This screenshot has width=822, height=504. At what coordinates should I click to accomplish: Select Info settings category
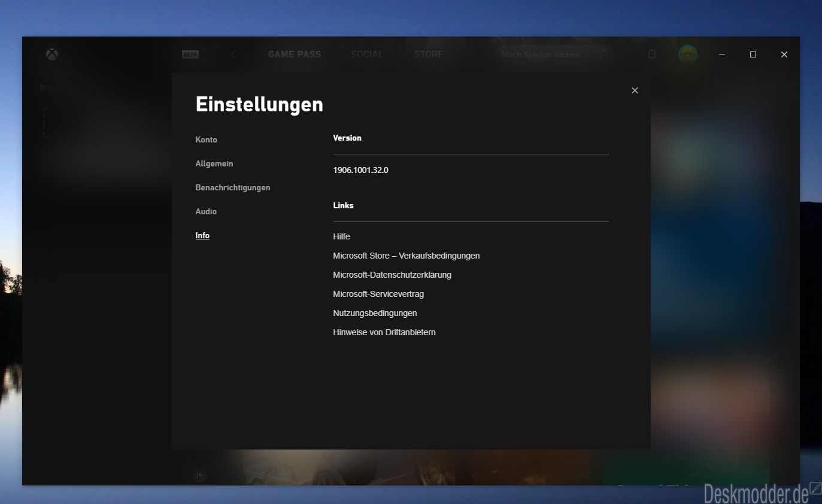coord(202,236)
